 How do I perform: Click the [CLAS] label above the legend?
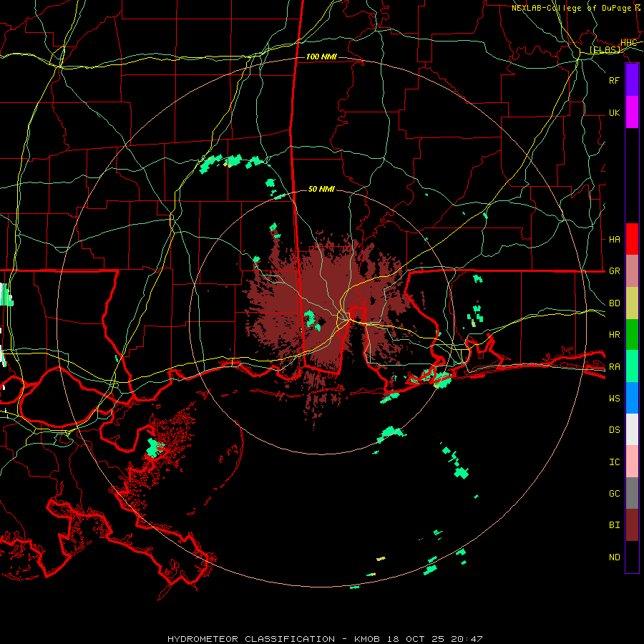tap(605, 50)
